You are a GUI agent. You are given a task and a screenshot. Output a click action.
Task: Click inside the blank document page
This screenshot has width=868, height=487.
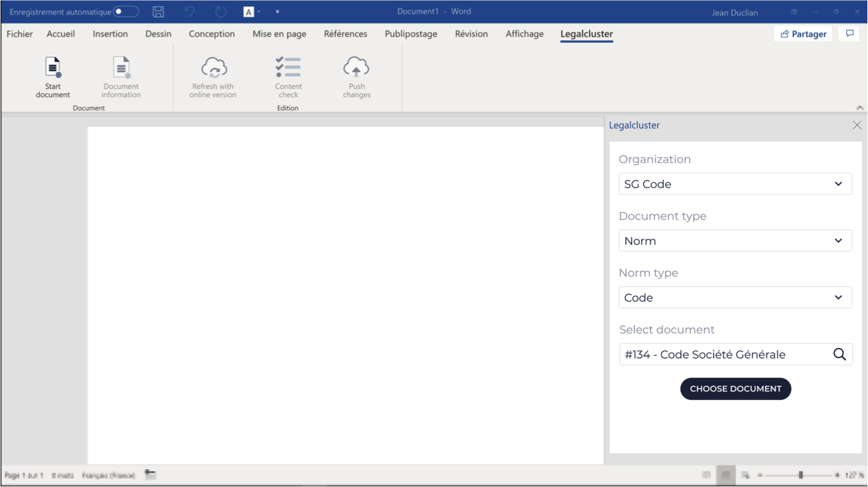(345, 295)
